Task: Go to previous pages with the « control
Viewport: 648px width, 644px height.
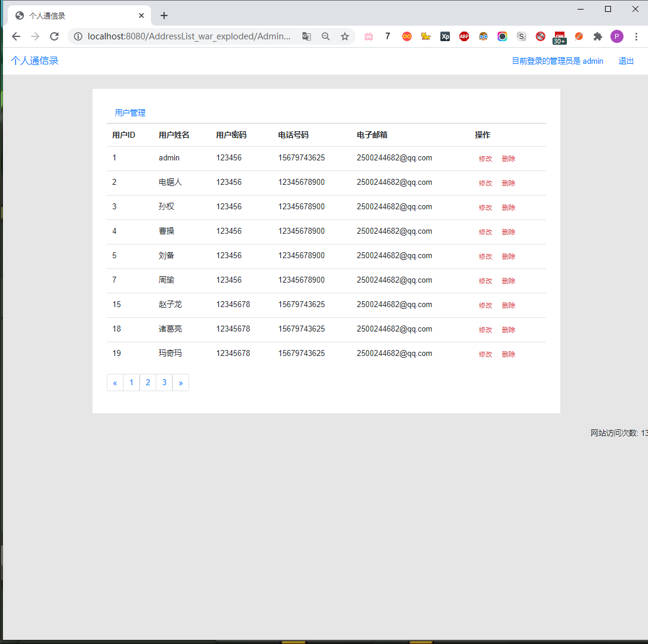Action: pyautogui.click(x=115, y=382)
